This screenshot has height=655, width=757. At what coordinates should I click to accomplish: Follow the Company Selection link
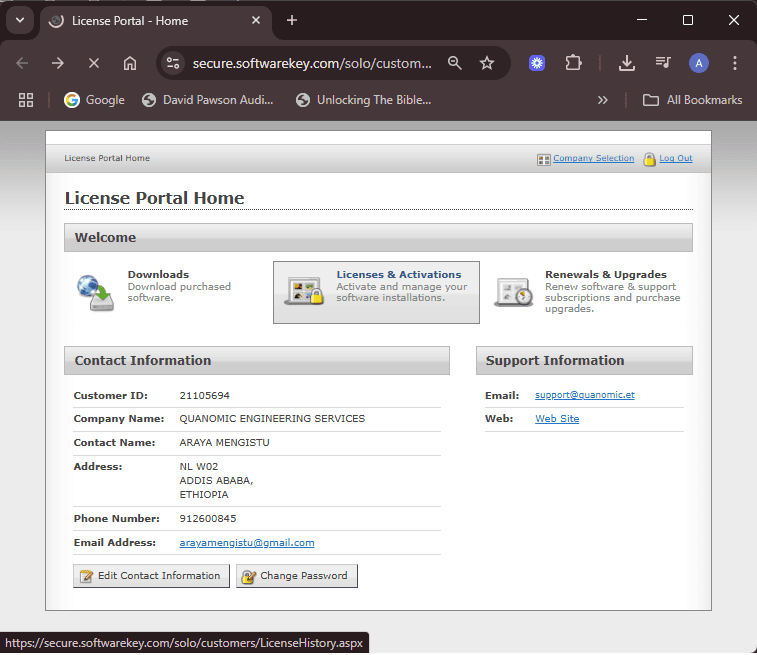pos(593,158)
